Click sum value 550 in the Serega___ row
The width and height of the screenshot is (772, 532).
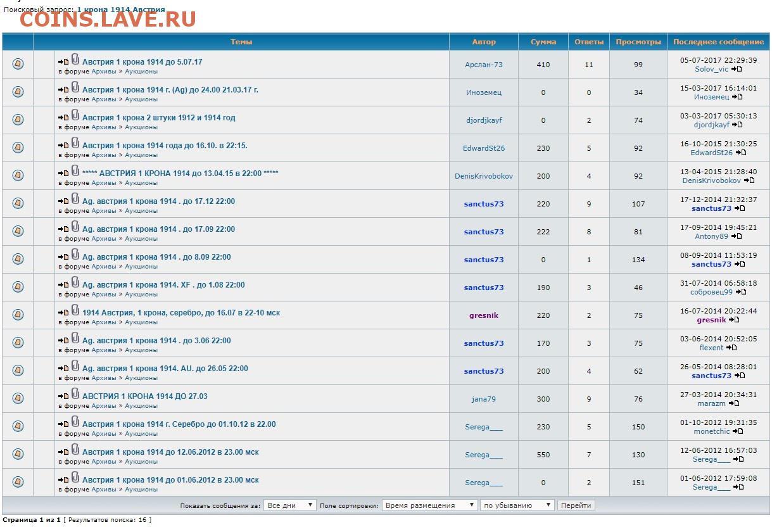(x=543, y=455)
